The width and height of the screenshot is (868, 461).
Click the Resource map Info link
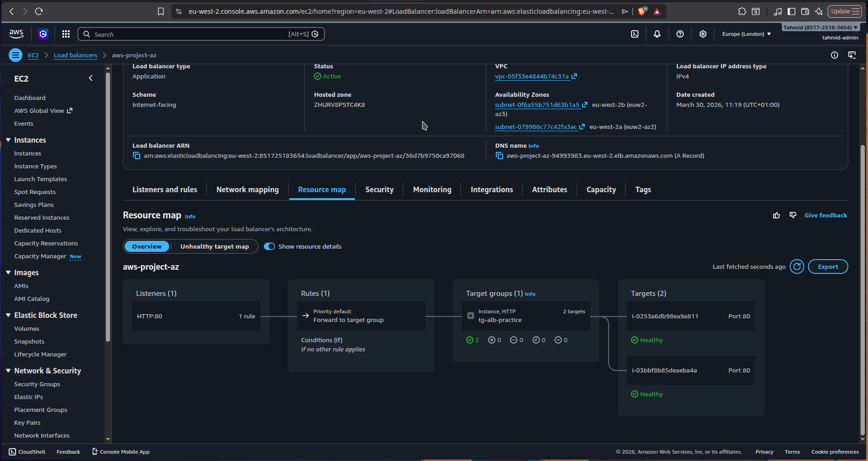[x=190, y=217]
